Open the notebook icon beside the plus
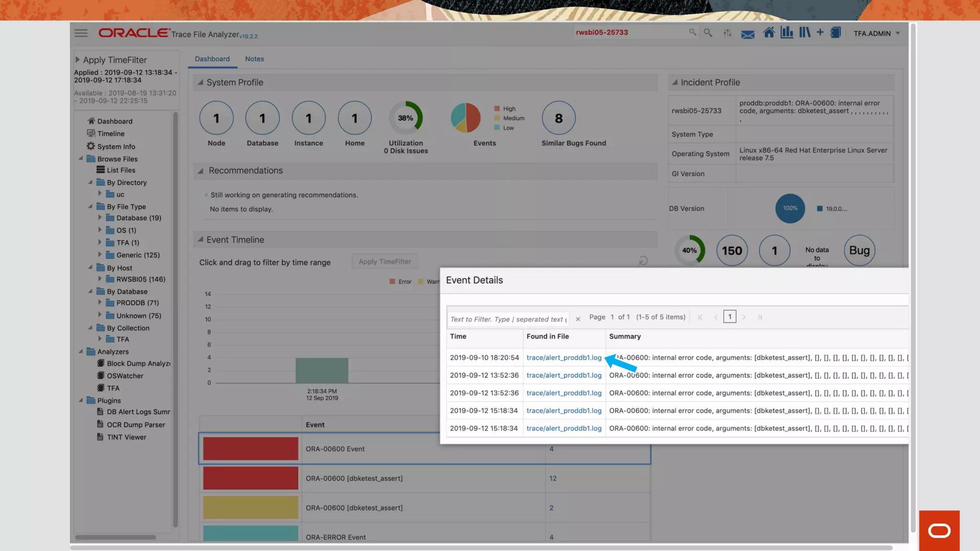 (835, 33)
